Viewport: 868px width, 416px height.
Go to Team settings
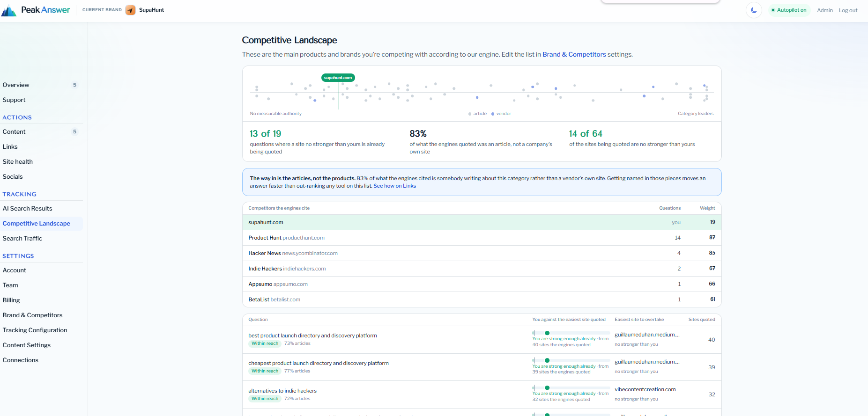point(10,285)
